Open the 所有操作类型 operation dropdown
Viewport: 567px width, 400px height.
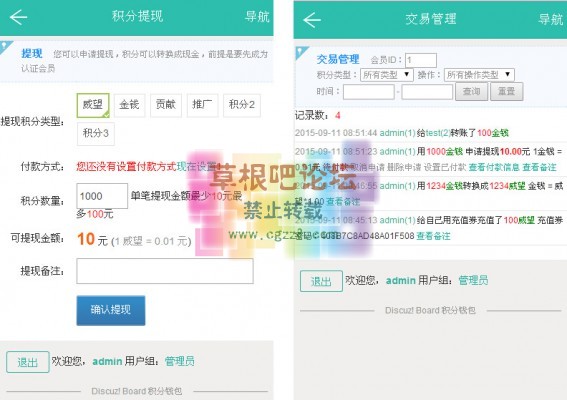479,75
